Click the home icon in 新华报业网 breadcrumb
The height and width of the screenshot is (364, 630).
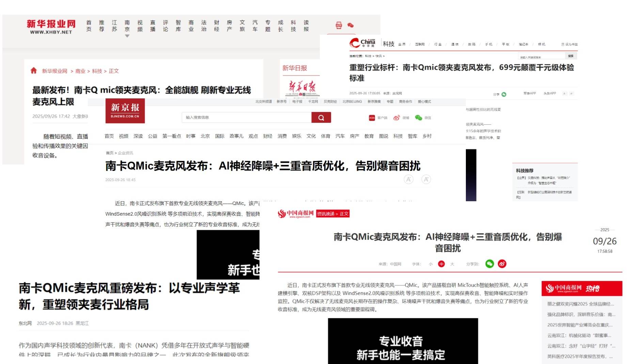click(x=34, y=71)
